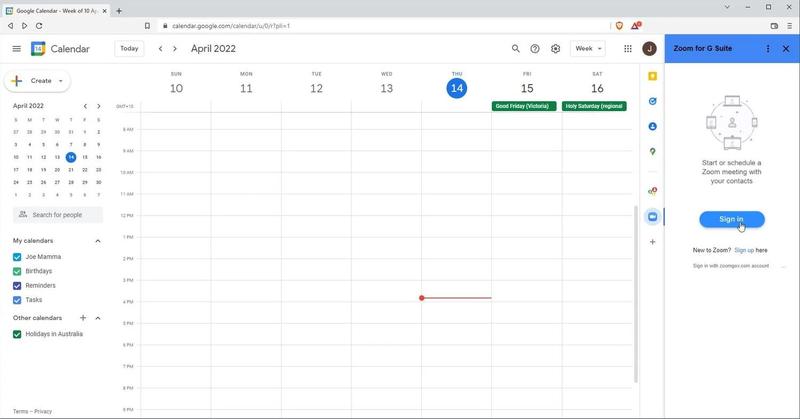The width and height of the screenshot is (800, 419).
Task: Open Zoom panel three-dot options
Action: [768, 48]
